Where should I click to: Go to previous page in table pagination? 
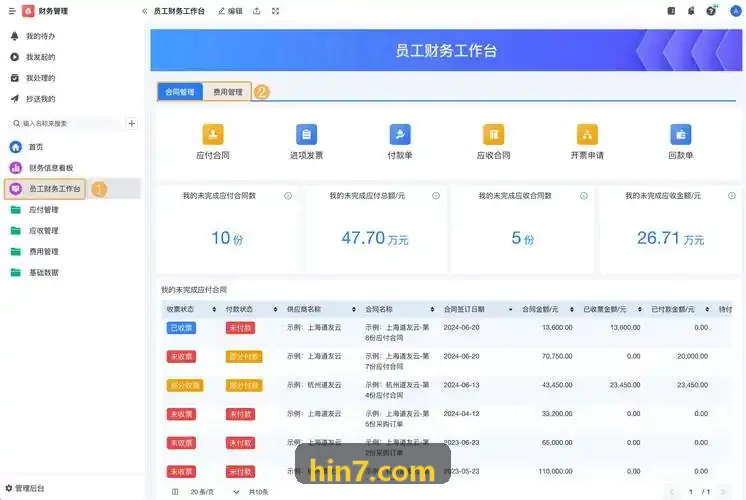click(x=672, y=492)
